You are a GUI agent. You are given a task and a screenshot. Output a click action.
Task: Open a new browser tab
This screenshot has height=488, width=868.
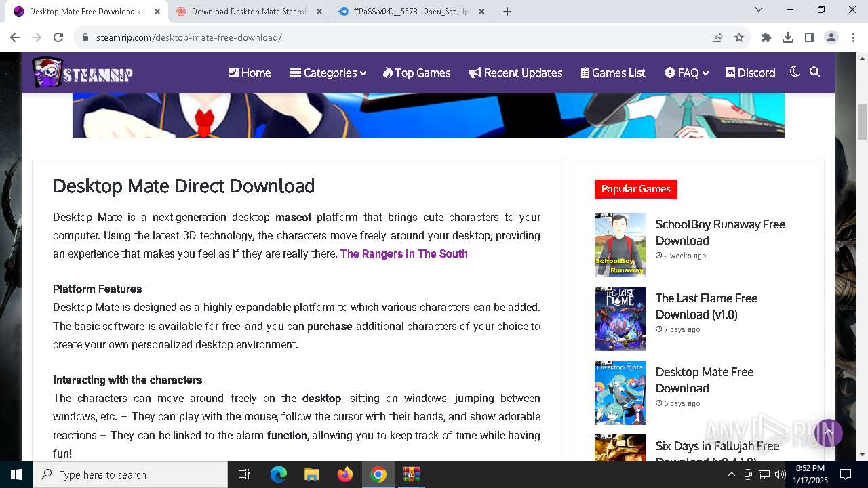click(507, 12)
